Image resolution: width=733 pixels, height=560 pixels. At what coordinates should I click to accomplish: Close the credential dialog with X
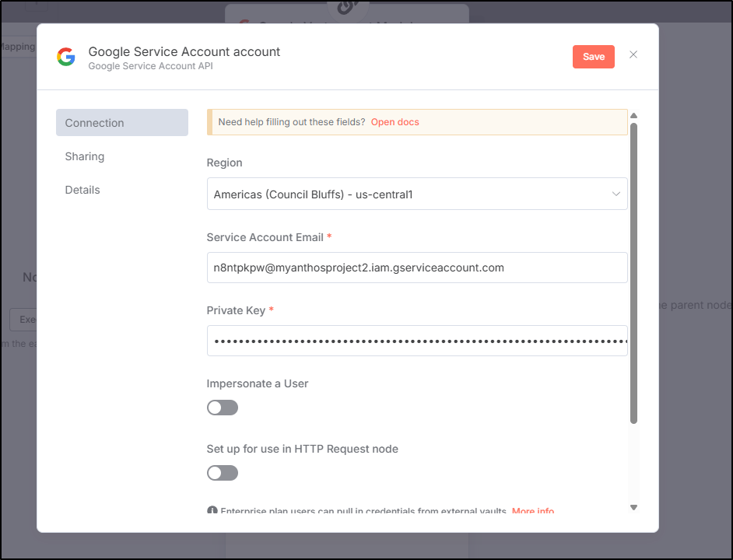pos(633,54)
